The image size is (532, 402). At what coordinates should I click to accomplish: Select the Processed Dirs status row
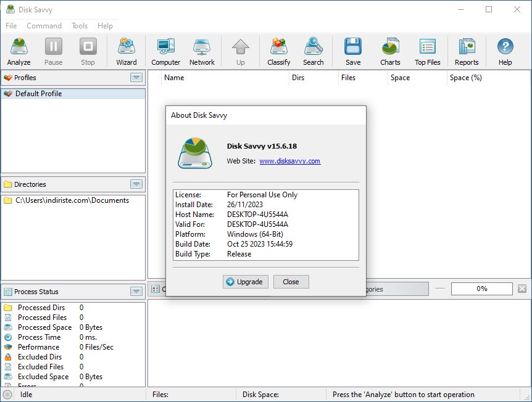click(73, 308)
